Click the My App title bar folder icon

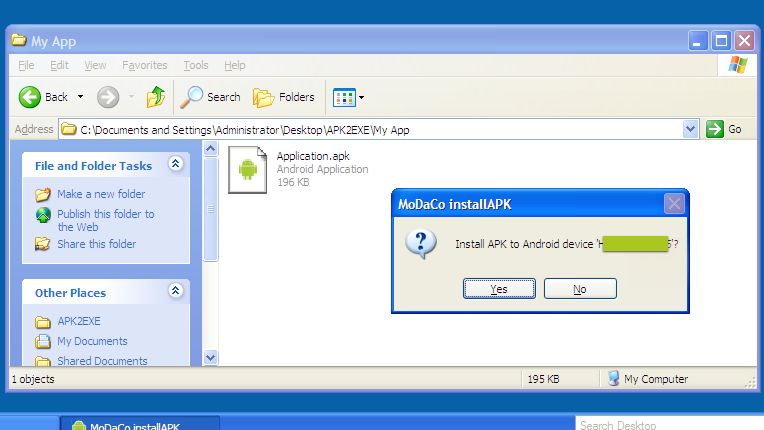[x=19, y=40]
